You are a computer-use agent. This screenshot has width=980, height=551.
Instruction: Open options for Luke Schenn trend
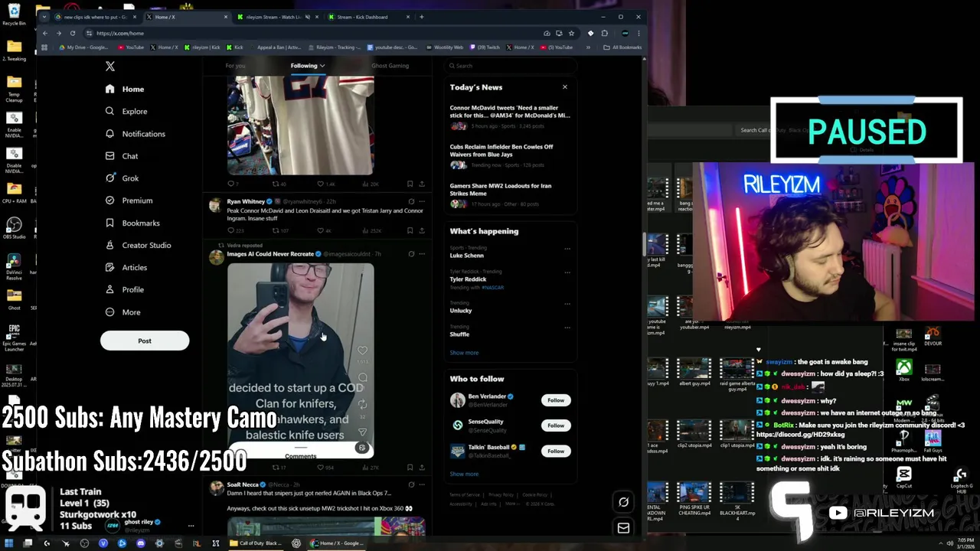click(567, 248)
